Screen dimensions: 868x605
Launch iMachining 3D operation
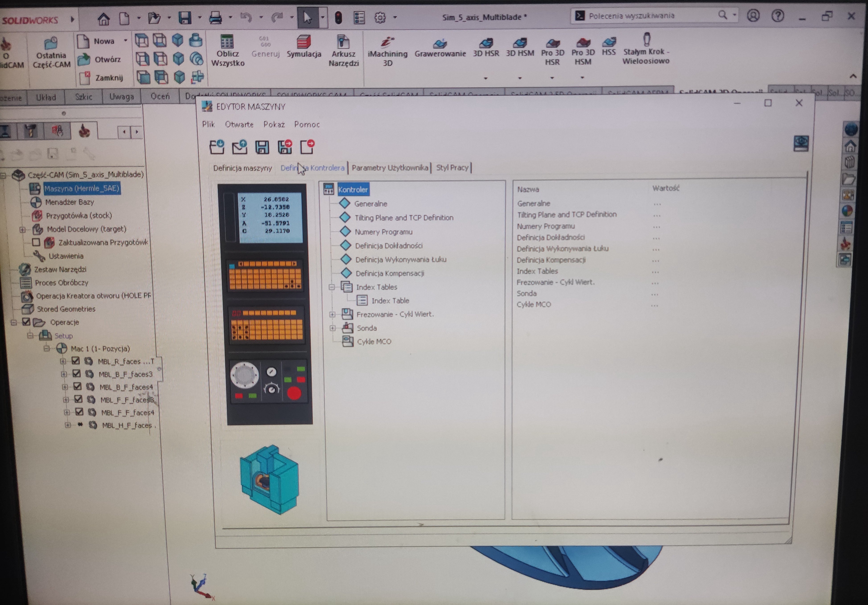coord(387,42)
